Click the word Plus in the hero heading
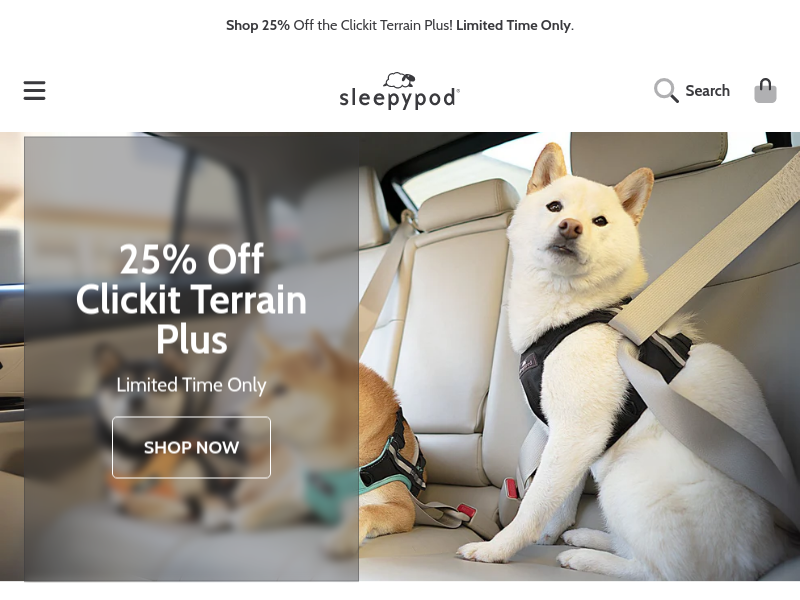Screen dimensions: 800x600 pyautogui.click(x=191, y=339)
